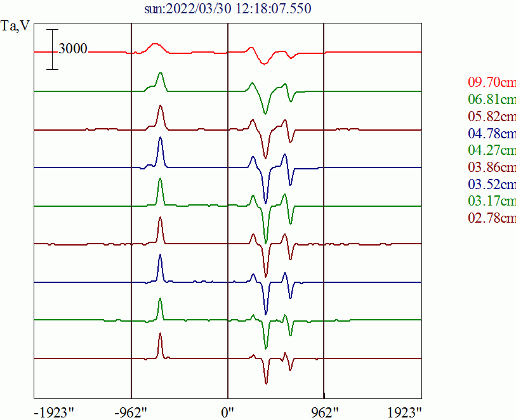This screenshot has width=516, height=420.
Task: Click the 06.81cm wavelength legend label
Action: point(492,99)
